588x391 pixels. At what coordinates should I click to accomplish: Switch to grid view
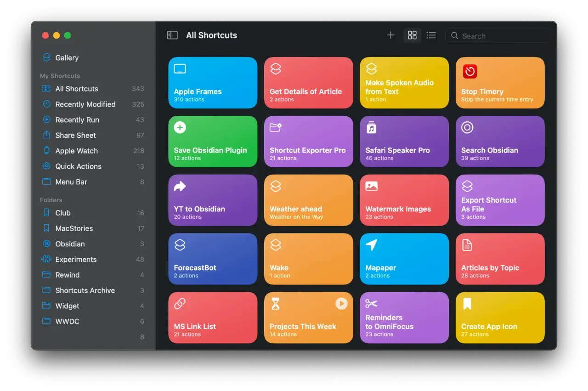[x=412, y=35]
